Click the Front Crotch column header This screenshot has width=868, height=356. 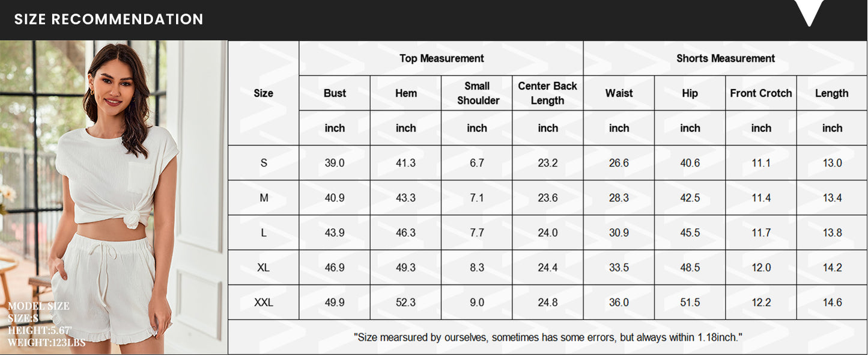(x=761, y=93)
